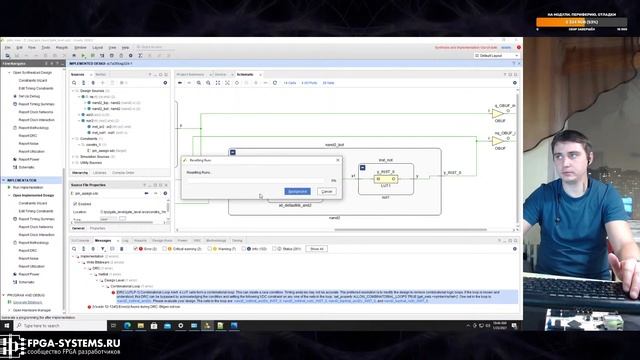
Task: Collapse inst_not block with minus icon
Action: point(362,167)
